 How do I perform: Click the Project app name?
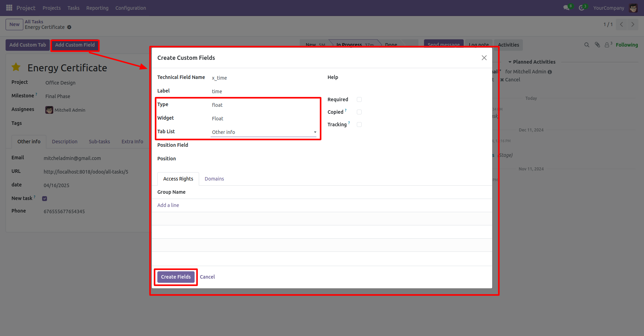[26, 8]
